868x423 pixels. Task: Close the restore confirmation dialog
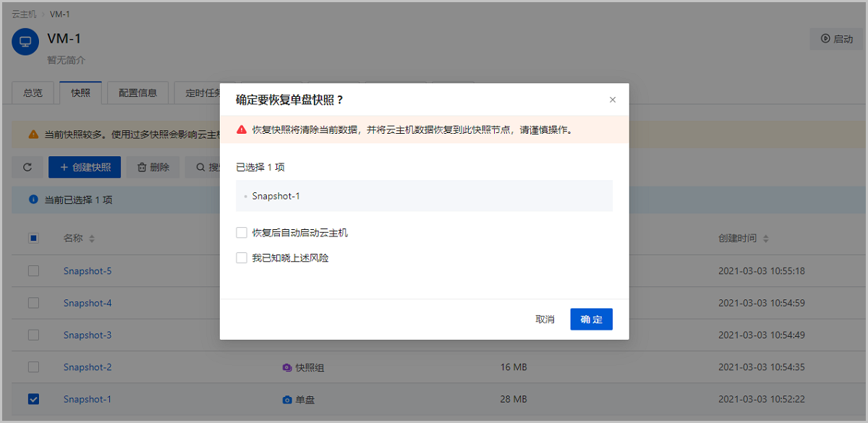point(613,100)
